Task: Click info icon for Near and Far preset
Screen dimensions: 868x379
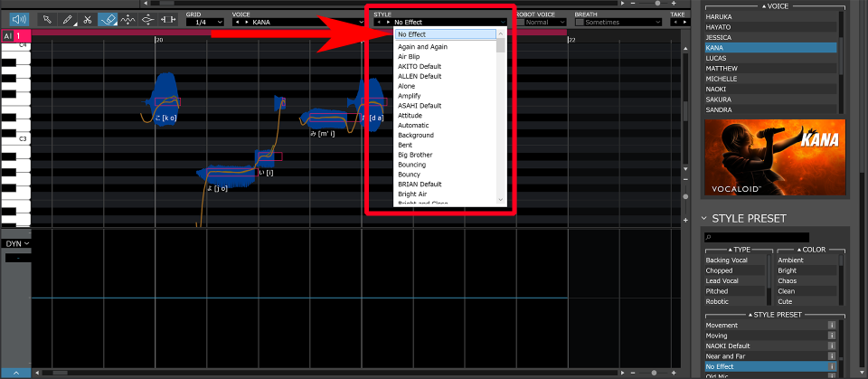Action: click(832, 356)
